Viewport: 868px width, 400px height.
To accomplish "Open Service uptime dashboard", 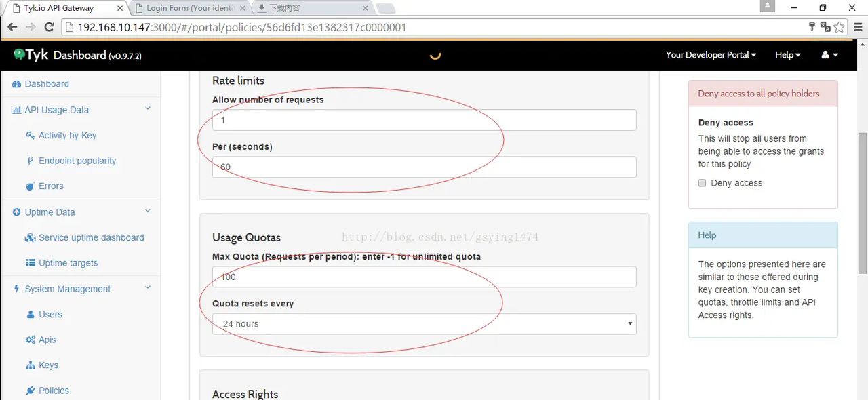I will tap(92, 238).
